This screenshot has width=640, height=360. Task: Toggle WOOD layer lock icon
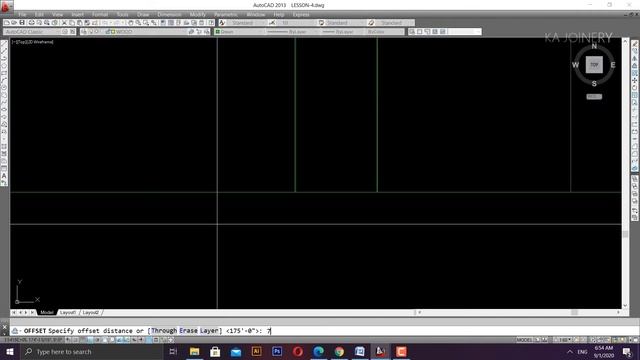tap(108, 31)
